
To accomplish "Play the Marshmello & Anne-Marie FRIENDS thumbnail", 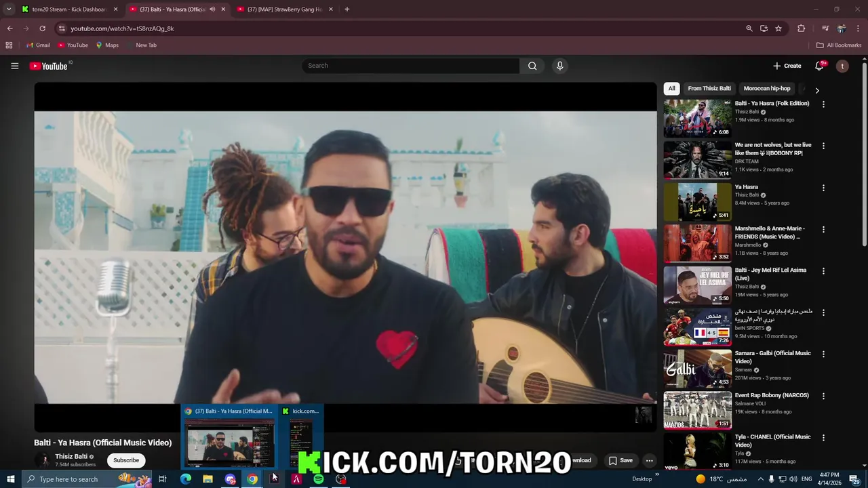I will [x=698, y=243].
